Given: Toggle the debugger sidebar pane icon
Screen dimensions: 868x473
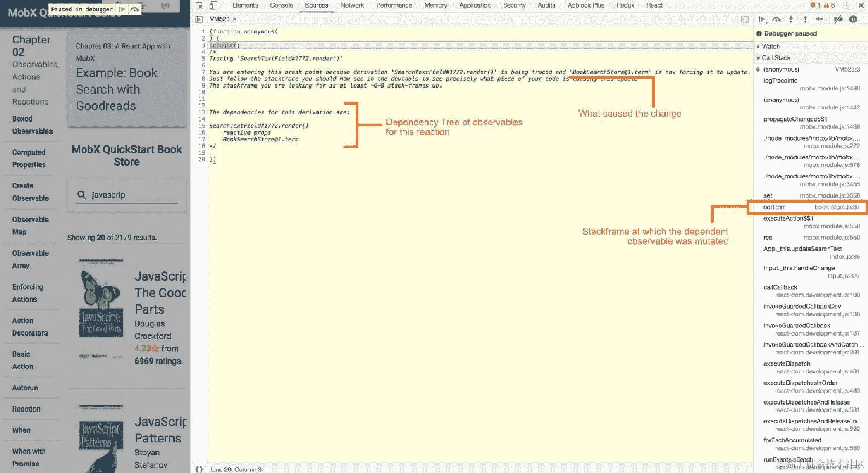Looking at the screenshot, I should click(745, 19).
